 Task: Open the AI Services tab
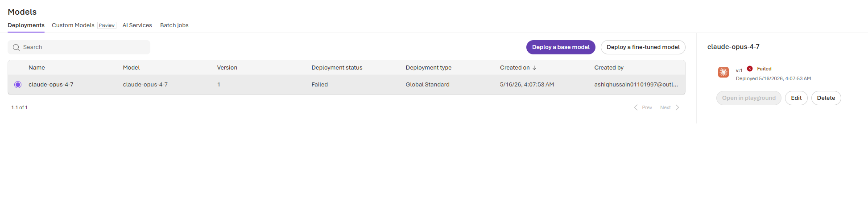click(137, 25)
